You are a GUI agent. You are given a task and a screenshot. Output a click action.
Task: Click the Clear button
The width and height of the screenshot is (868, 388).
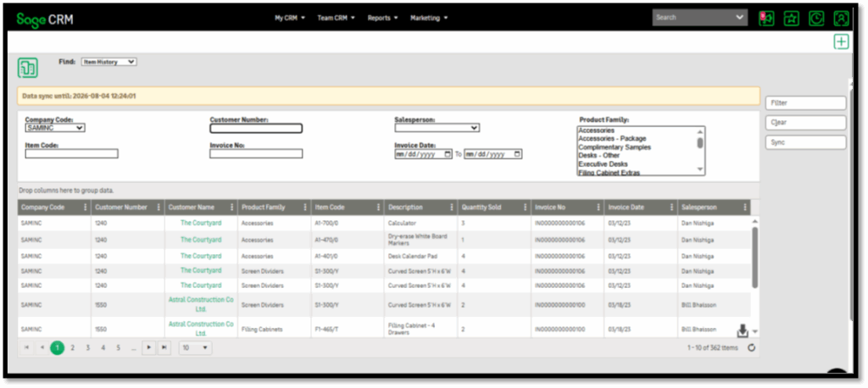click(805, 123)
